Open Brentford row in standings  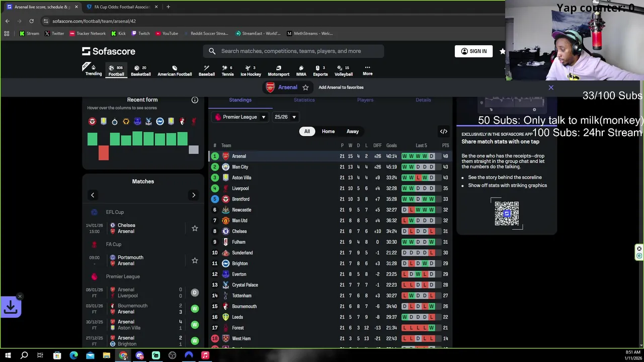click(x=330, y=199)
